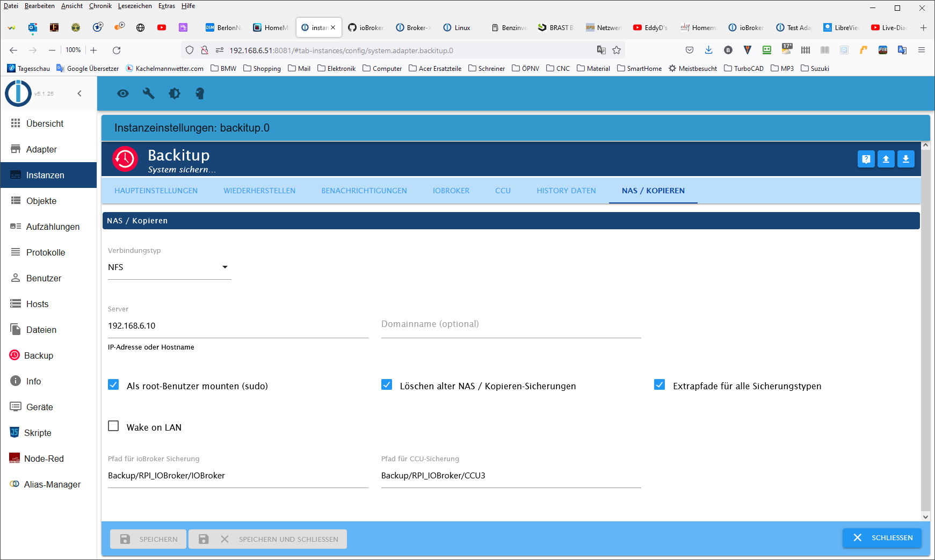Switch to CCU tab

[x=503, y=191]
